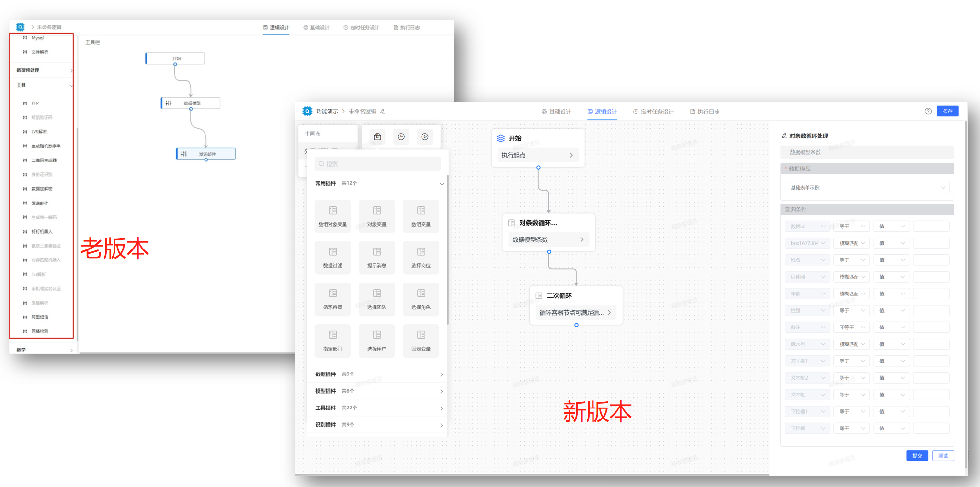Click the blue gear logo in new version
Screen dimensions: 980x487
pos(307,111)
